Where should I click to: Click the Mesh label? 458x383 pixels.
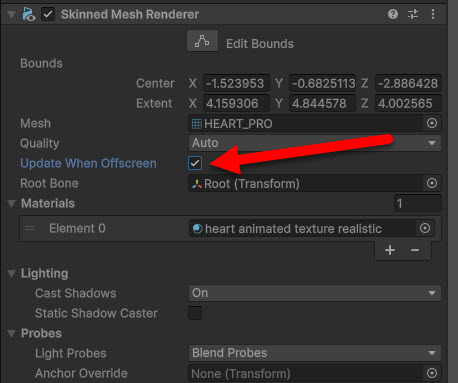pos(36,123)
